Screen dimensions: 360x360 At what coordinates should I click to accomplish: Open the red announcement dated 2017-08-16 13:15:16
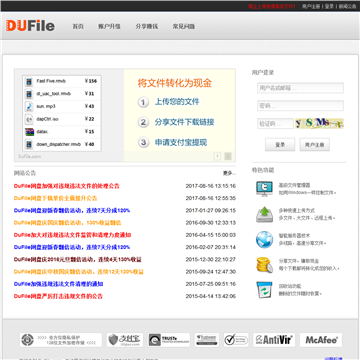67,186
